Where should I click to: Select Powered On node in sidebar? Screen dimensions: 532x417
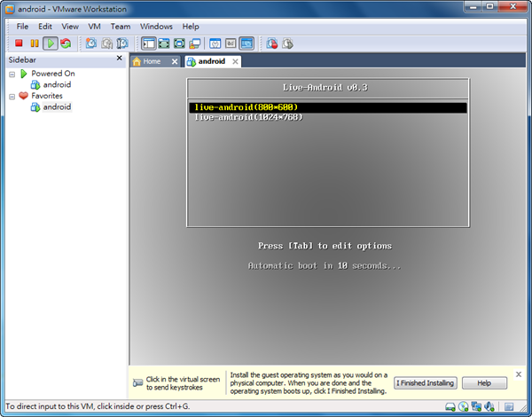53,74
